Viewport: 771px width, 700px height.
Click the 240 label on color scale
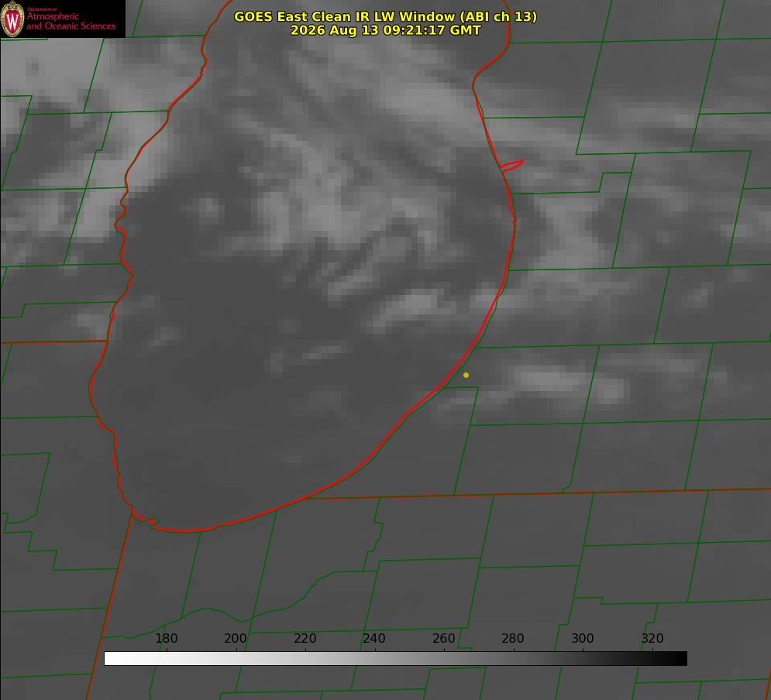[374, 638]
